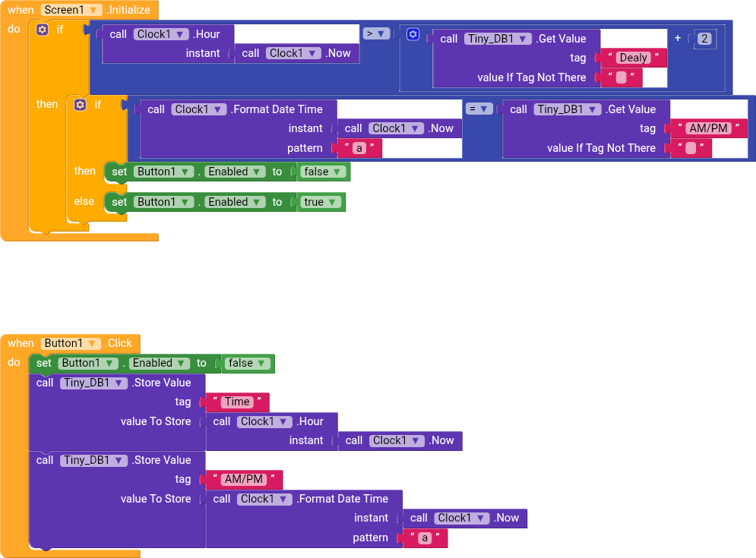Open the true value dropdown in the else branch
756x558 pixels.
point(321,202)
